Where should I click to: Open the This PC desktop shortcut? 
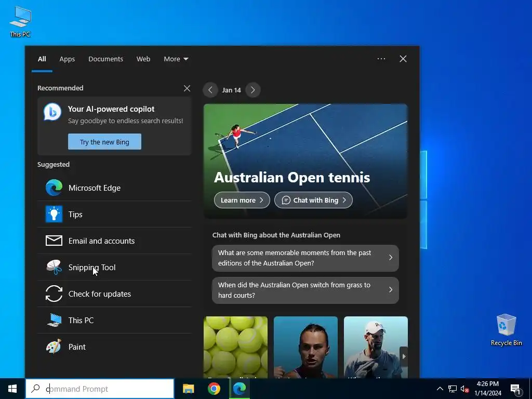20,22
